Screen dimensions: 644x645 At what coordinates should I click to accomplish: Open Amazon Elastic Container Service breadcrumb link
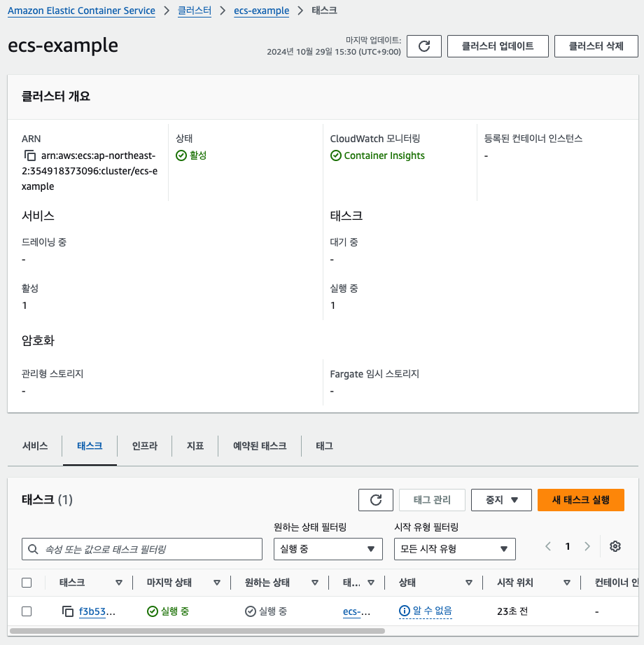(x=81, y=11)
